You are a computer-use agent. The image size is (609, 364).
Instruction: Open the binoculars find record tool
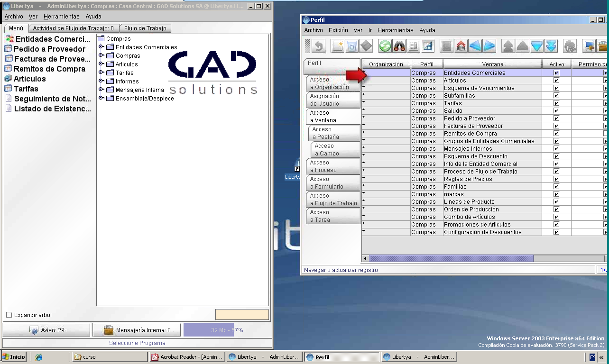[x=399, y=46]
